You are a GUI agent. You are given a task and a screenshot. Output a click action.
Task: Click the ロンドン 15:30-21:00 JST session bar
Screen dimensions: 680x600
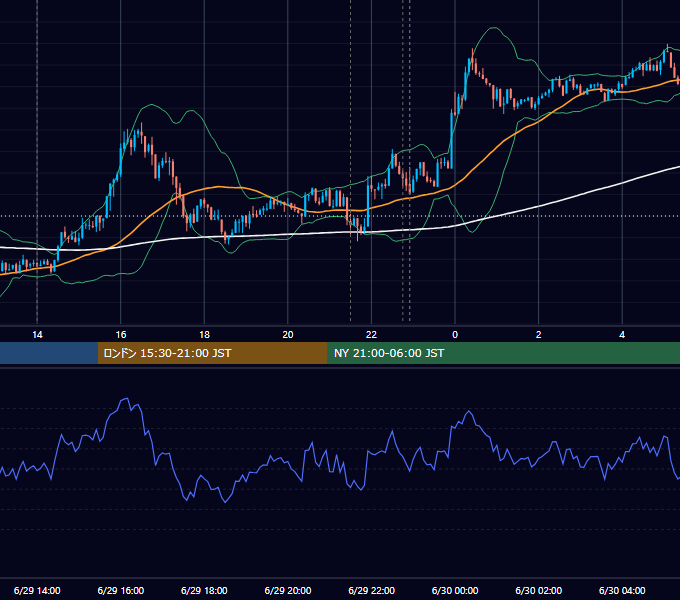click(x=212, y=353)
